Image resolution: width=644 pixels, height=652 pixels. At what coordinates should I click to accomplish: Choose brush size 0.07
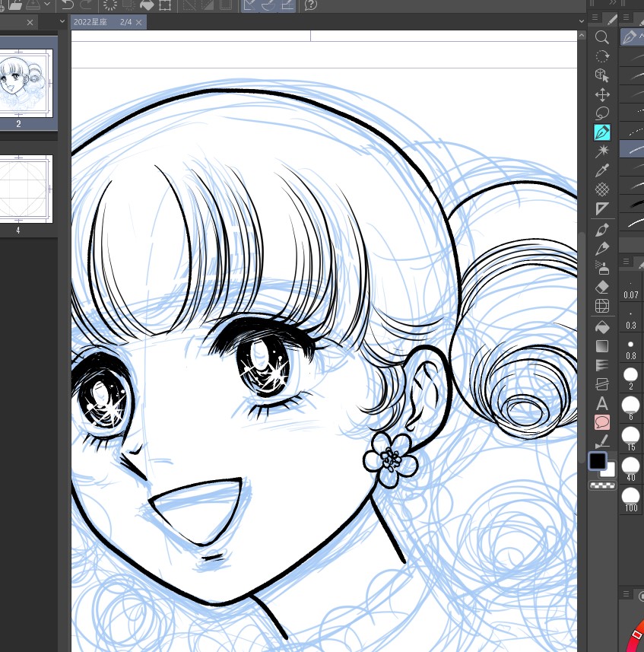pyautogui.click(x=631, y=289)
